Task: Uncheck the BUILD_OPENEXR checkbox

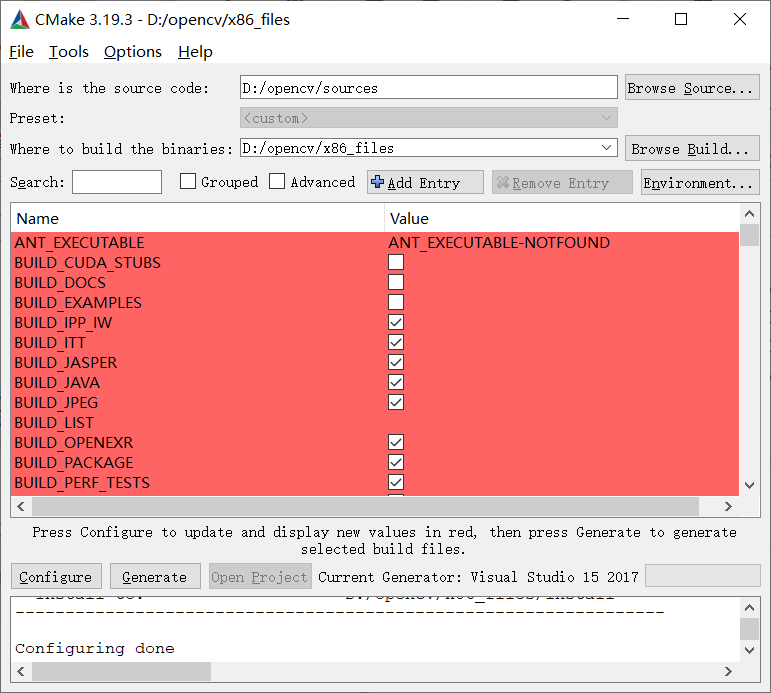Action: (x=396, y=442)
